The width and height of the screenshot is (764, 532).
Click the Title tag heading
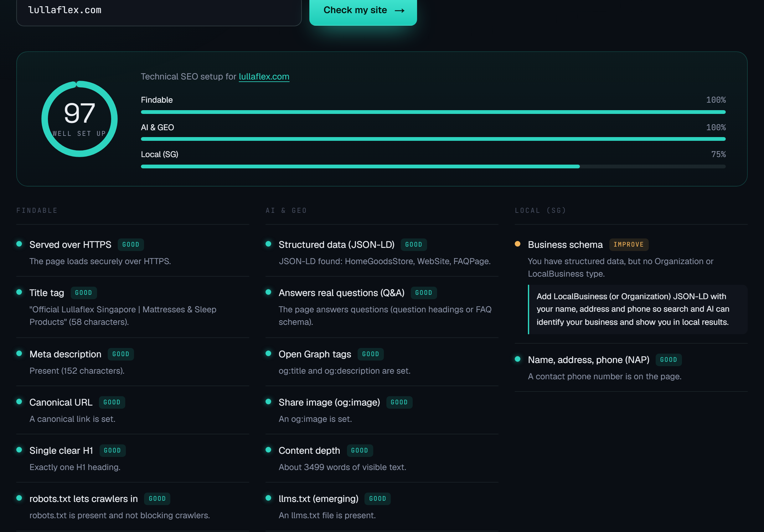click(x=47, y=293)
